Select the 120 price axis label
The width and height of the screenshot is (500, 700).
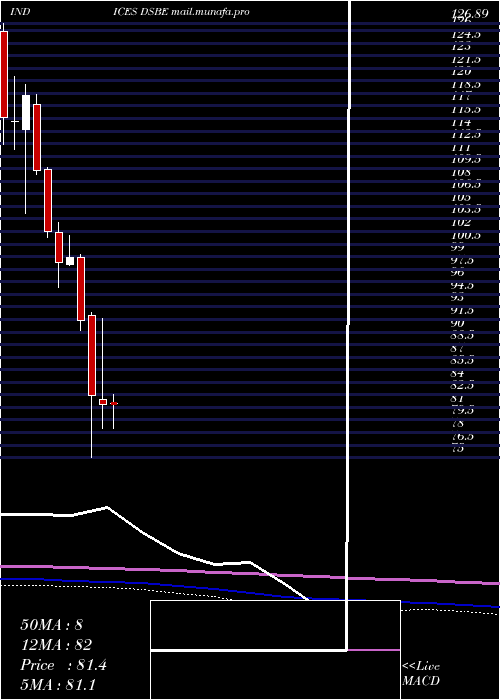pos(461,71)
